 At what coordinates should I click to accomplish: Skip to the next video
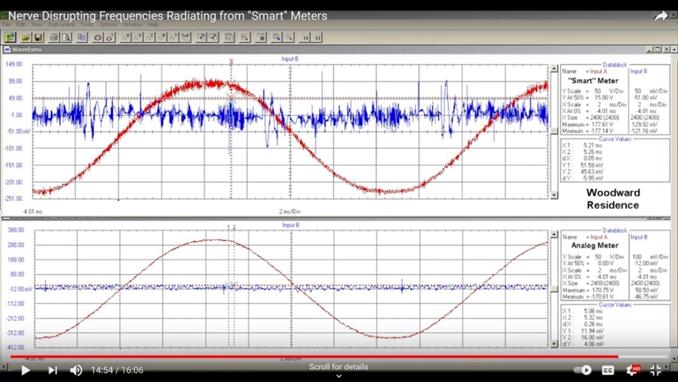click(x=53, y=370)
